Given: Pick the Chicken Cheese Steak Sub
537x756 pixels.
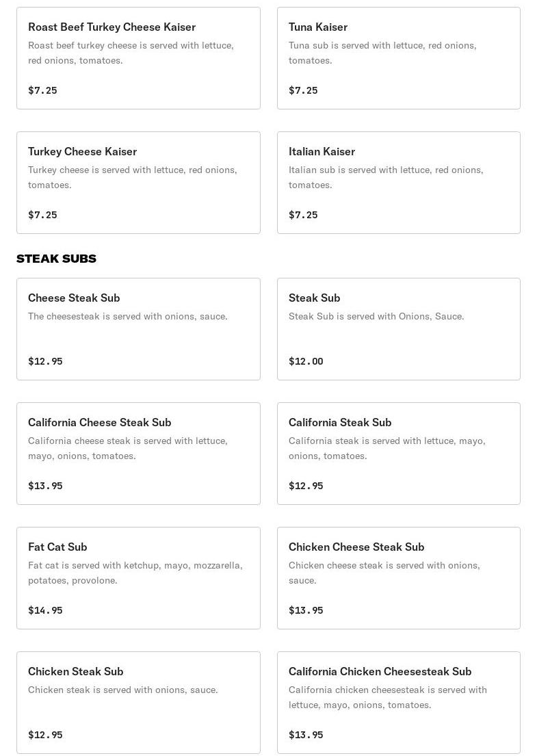Looking at the screenshot, I should tap(399, 578).
